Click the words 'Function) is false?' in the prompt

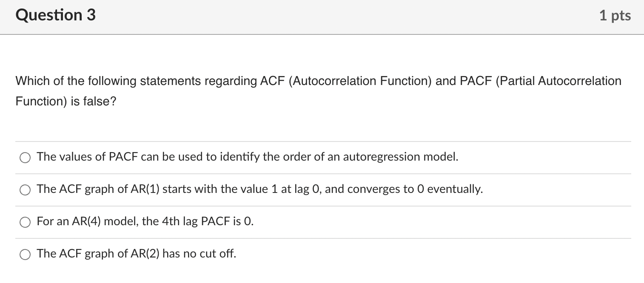(x=66, y=102)
